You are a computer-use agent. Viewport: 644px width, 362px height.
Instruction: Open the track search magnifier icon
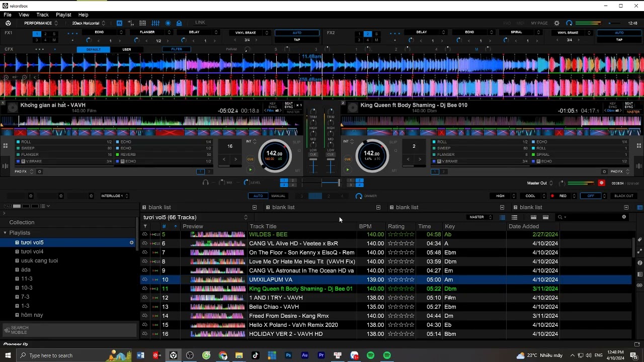coord(560,217)
